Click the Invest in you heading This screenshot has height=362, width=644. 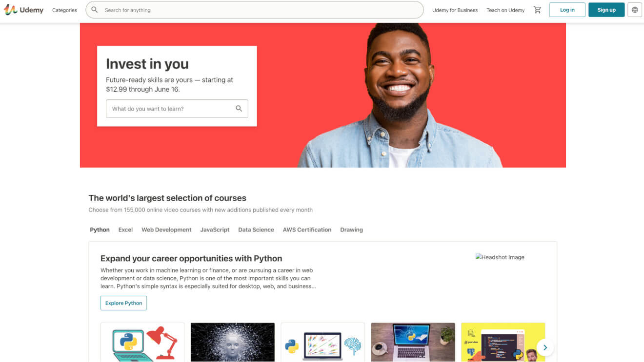click(x=147, y=64)
